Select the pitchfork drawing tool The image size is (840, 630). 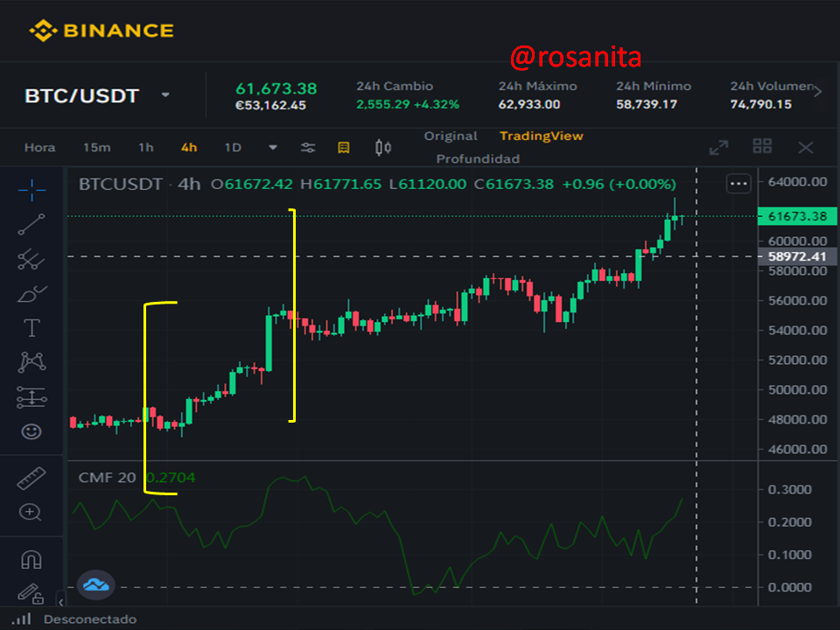click(31, 259)
